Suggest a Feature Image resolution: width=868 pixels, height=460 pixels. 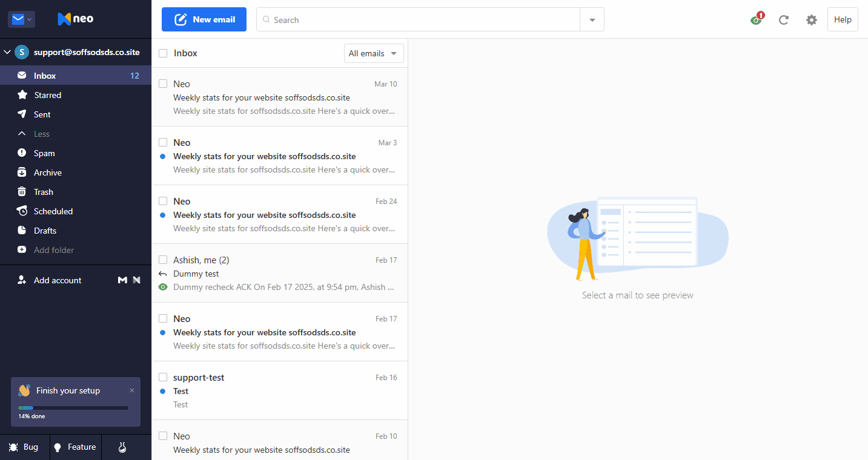point(75,447)
